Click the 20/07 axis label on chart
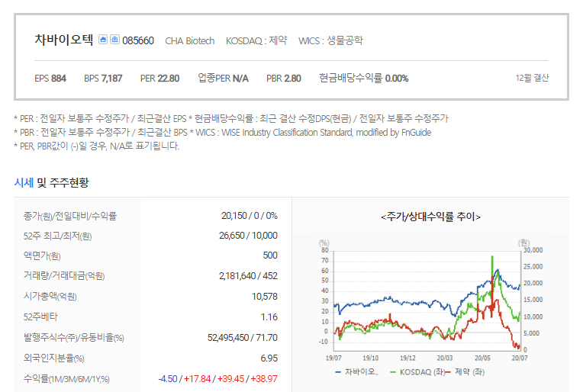 point(520,358)
